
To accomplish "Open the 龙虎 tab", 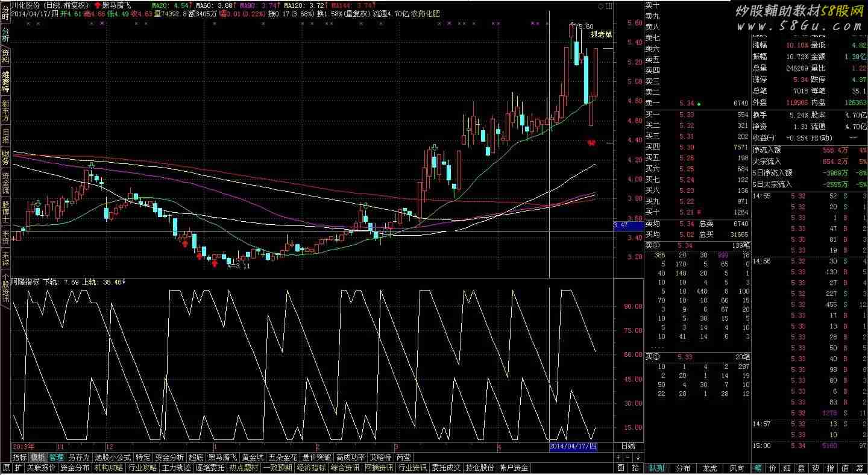I will tap(711, 468).
